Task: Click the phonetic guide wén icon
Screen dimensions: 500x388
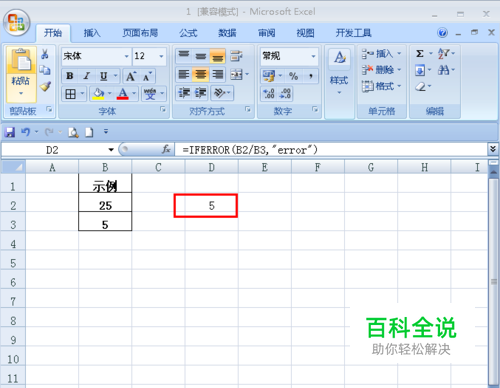Action: click(x=150, y=94)
